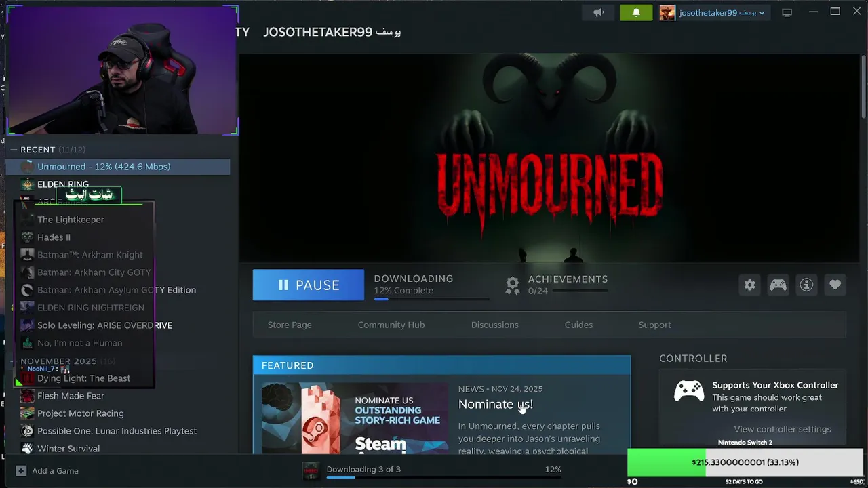
Task: Open the Discussions tab
Action: pos(495,325)
